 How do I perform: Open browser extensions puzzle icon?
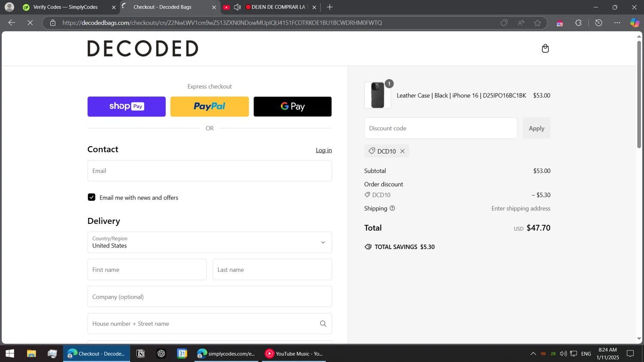click(578, 23)
